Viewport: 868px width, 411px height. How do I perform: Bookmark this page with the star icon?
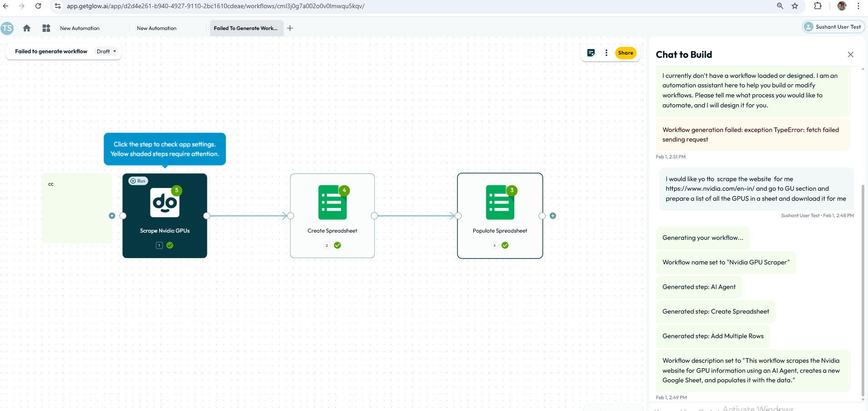[795, 6]
